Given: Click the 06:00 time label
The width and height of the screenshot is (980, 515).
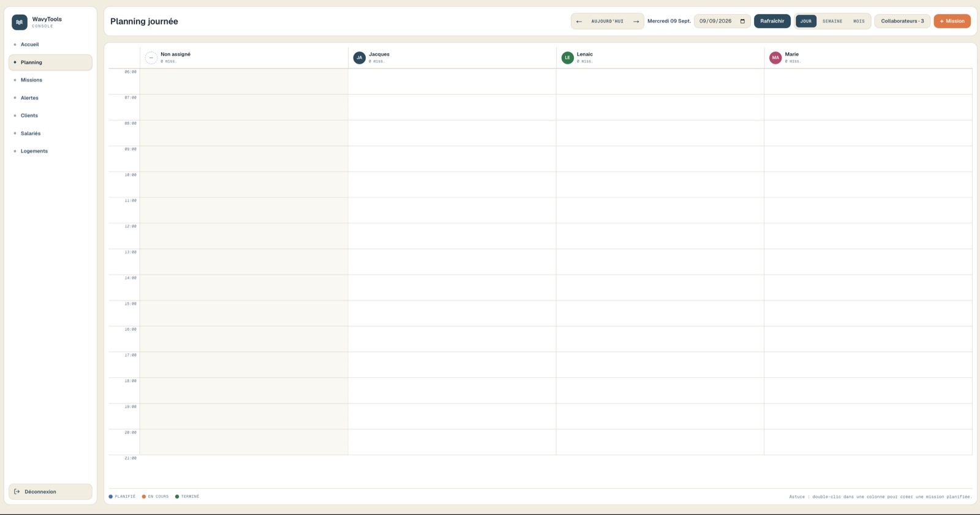Looking at the screenshot, I should point(130,72).
